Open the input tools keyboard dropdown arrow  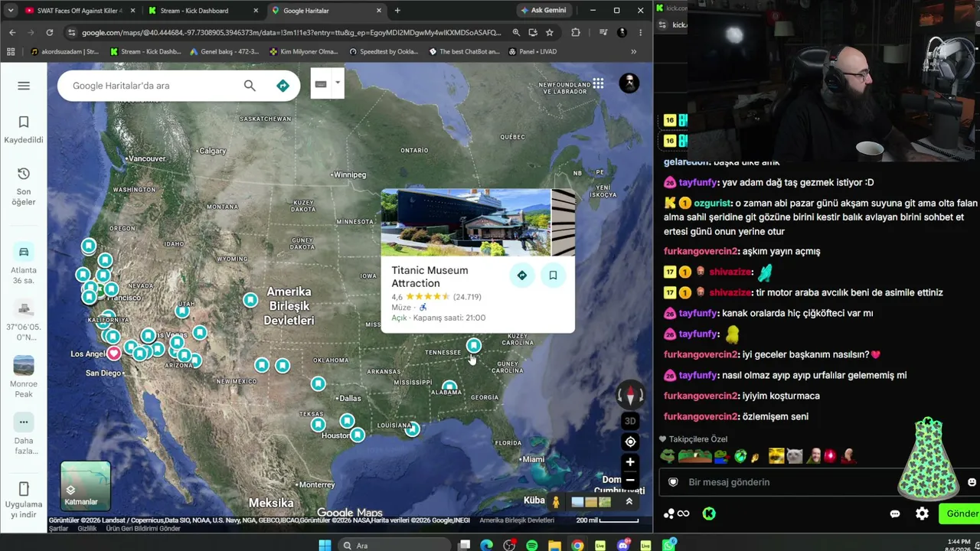point(337,83)
